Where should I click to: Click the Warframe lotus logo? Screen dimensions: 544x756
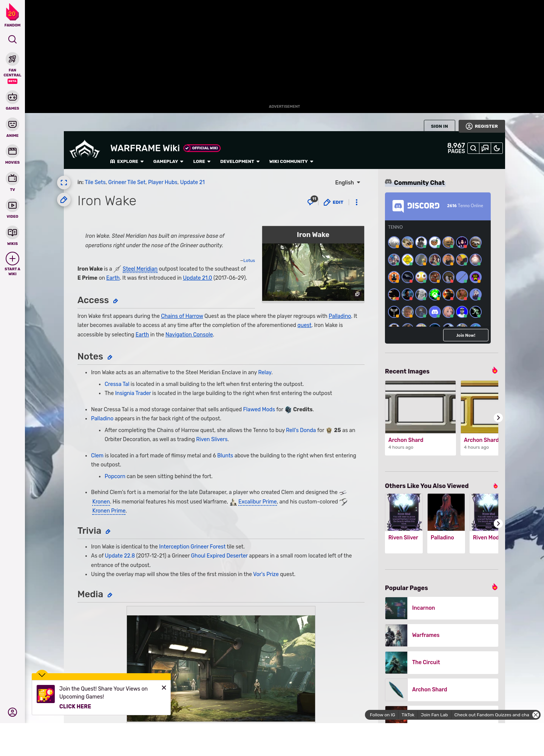pyautogui.click(x=85, y=149)
